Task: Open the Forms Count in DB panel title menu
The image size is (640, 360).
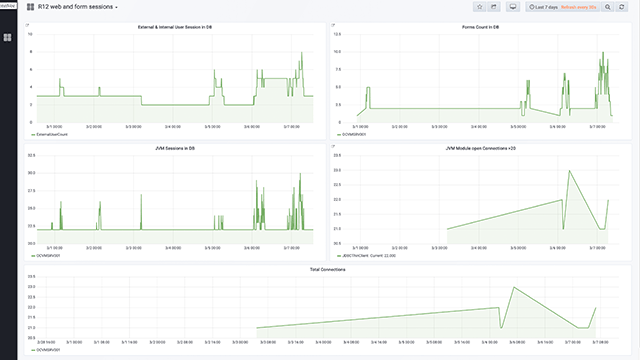Action: (480, 27)
